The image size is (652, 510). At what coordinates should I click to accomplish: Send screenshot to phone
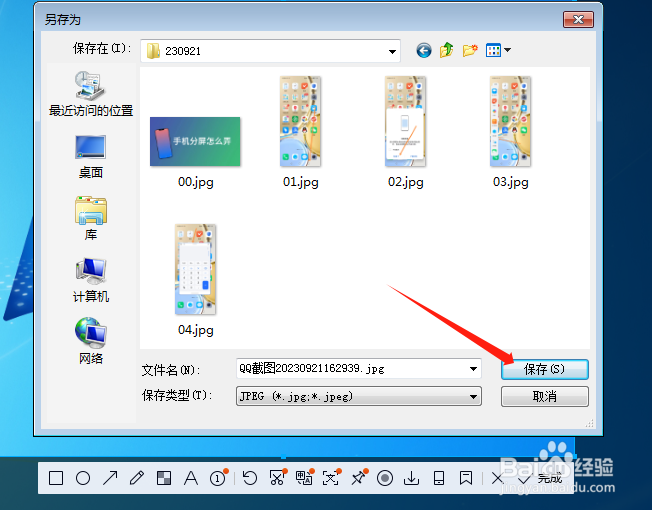(439, 478)
